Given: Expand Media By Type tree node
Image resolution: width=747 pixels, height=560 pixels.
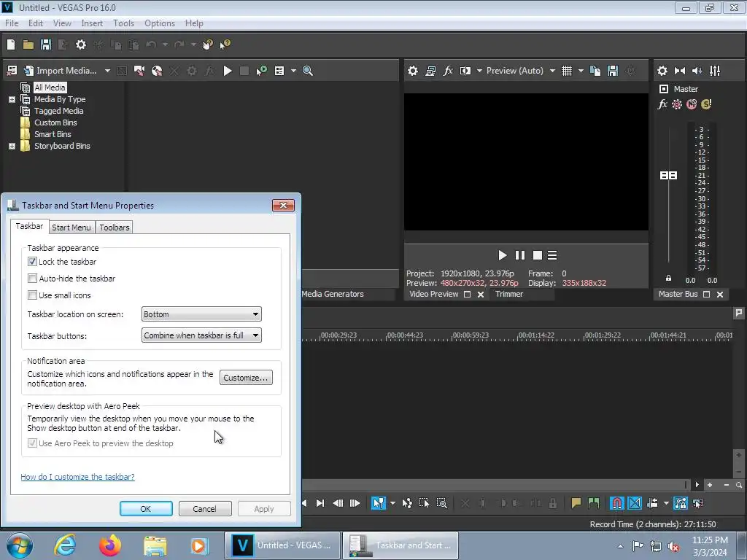Looking at the screenshot, I should [12, 99].
